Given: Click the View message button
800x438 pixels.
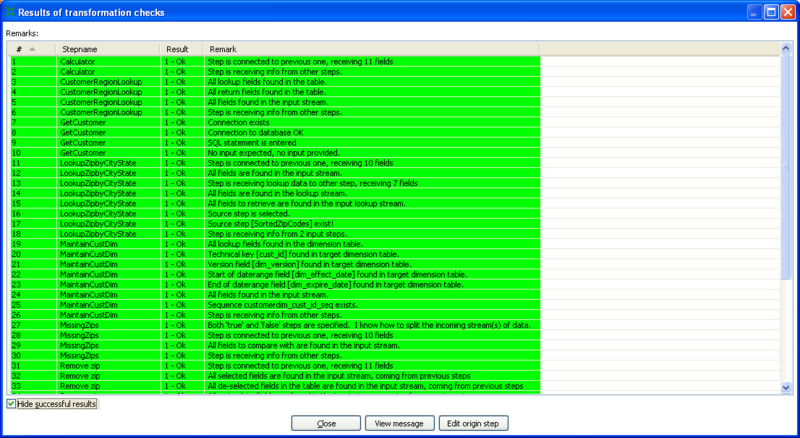Looking at the screenshot, I should coord(399,423).
